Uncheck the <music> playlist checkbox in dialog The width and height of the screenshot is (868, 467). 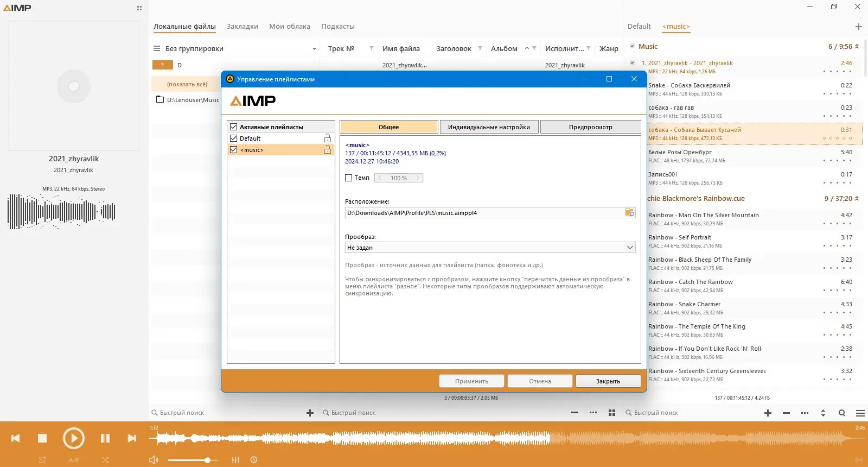pyautogui.click(x=234, y=150)
